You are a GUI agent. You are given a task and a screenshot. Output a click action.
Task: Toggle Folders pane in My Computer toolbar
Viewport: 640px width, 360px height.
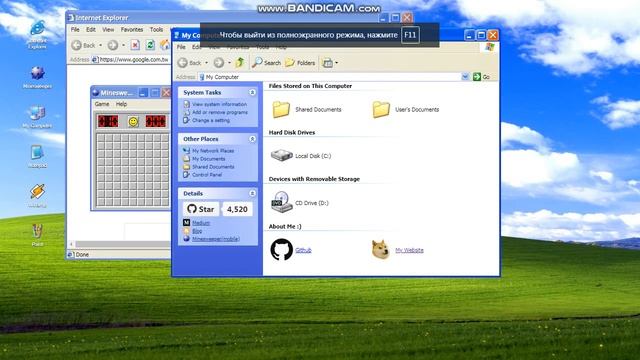[x=300, y=63]
